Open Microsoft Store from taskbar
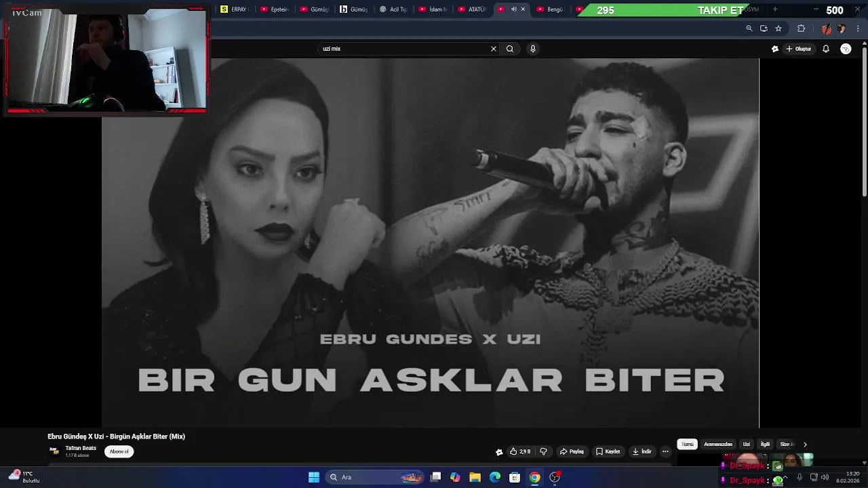The height and width of the screenshot is (488, 868). (515, 477)
